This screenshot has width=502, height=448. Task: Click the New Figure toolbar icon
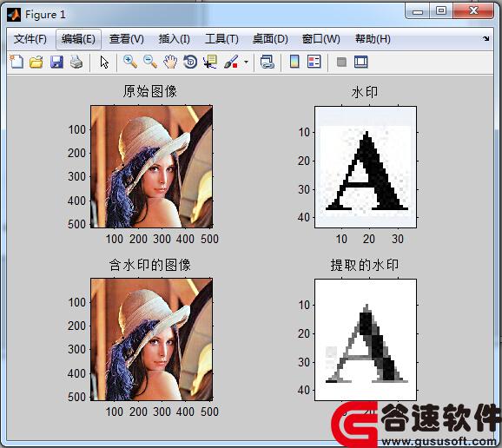[x=17, y=62]
